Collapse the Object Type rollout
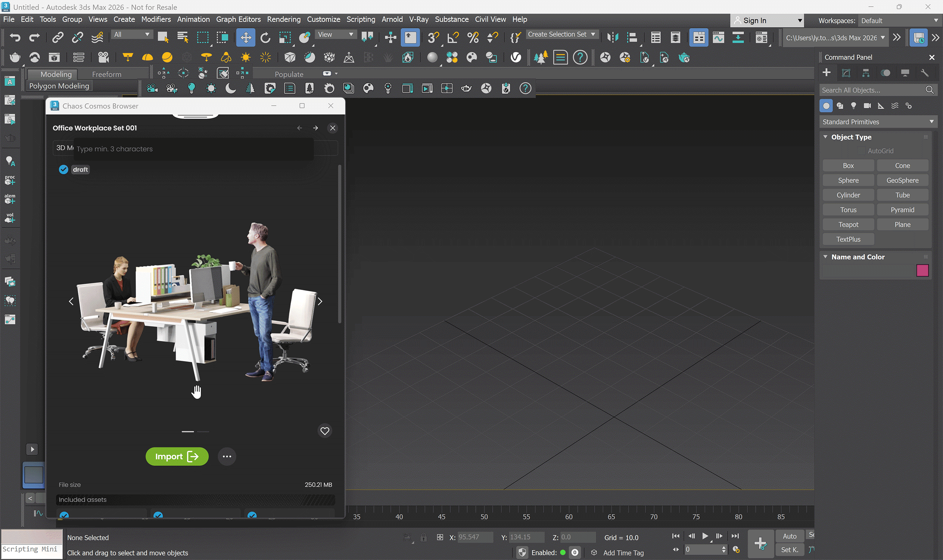 [x=825, y=137]
